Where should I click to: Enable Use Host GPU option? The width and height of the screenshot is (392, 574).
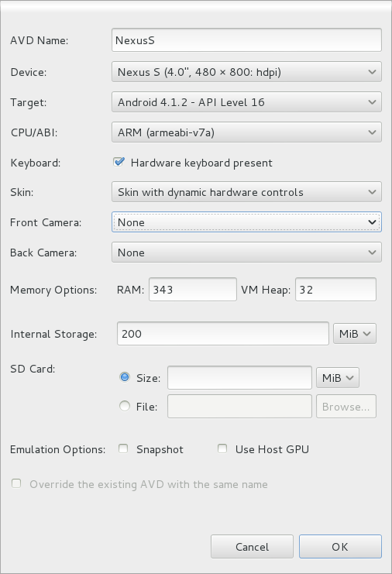222,449
